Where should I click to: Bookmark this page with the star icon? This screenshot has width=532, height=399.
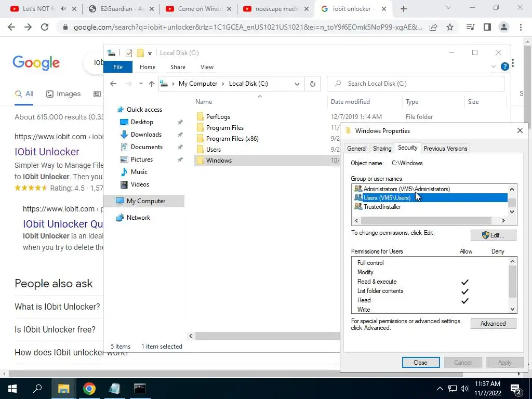[450, 27]
